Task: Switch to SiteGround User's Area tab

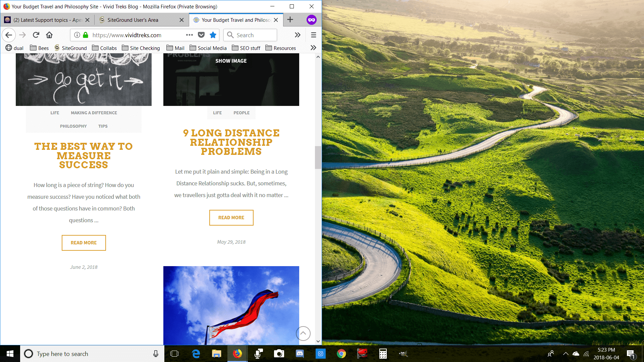Action: [x=133, y=20]
